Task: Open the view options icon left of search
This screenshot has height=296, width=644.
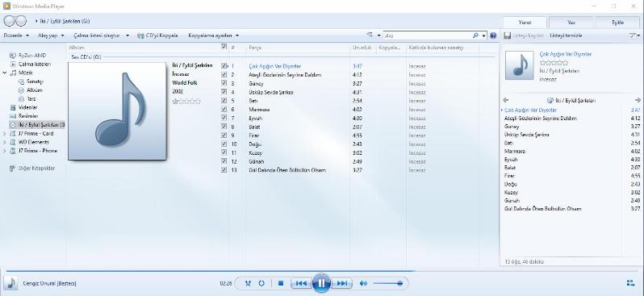Action: (370, 35)
